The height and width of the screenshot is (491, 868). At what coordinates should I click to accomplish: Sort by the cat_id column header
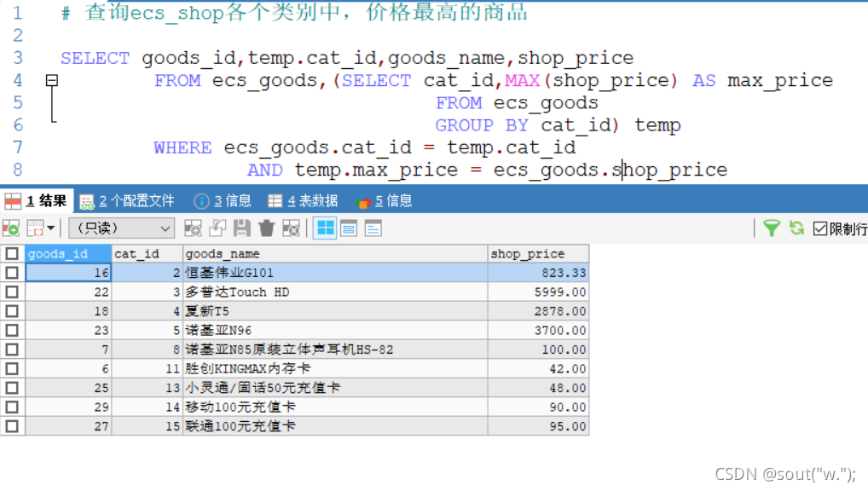(x=148, y=253)
